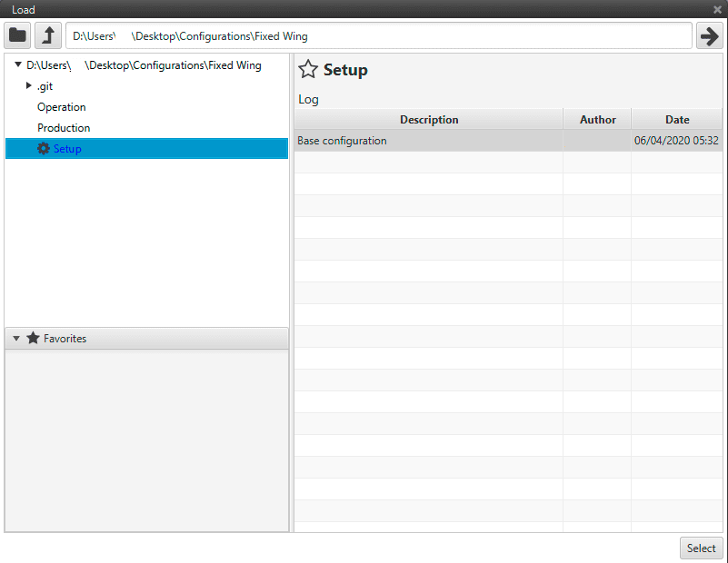Collapse the Fixed Wing root folder
This screenshot has width=728, height=563.
coord(17,64)
